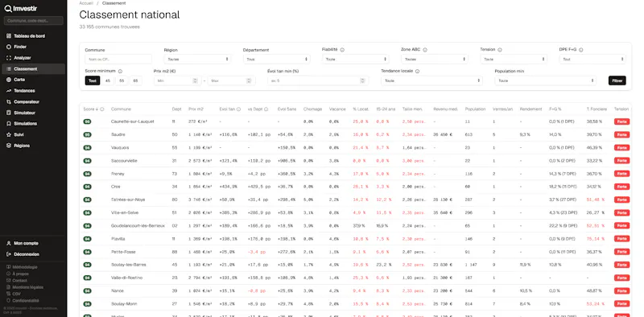Open the Région dropdown
The height and width of the screenshot is (317, 644).
[197, 59]
